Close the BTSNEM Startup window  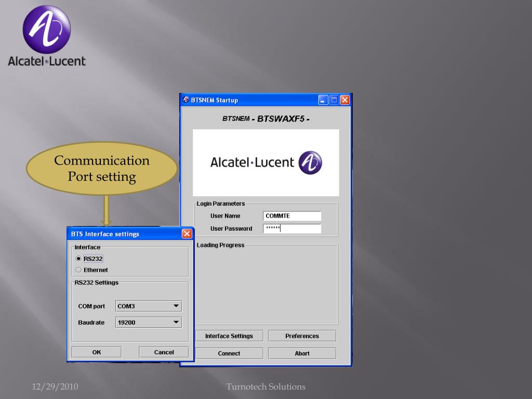point(345,100)
